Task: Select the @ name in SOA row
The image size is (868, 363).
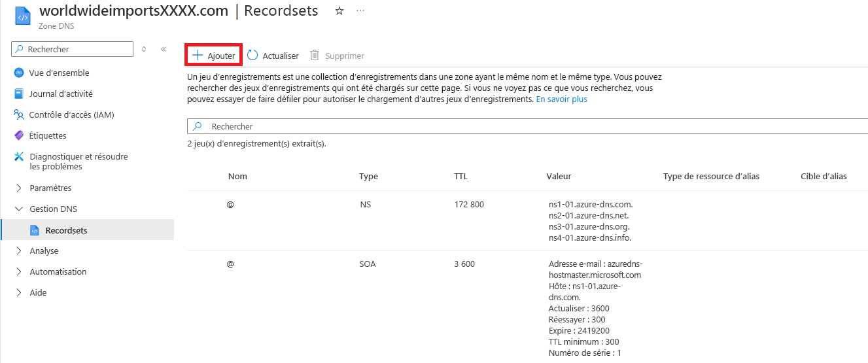Action: tap(230, 264)
